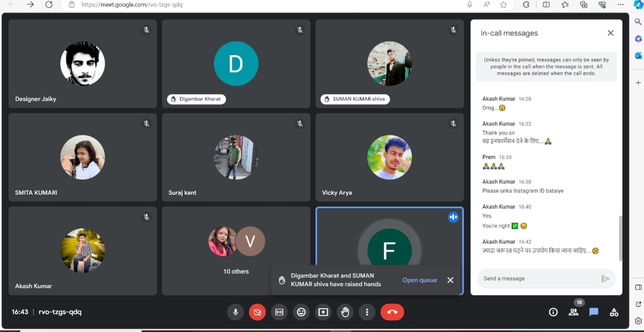644x332 pixels.
Task: Toggle closed captions
Action: pyautogui.click(x=279, y=312)
